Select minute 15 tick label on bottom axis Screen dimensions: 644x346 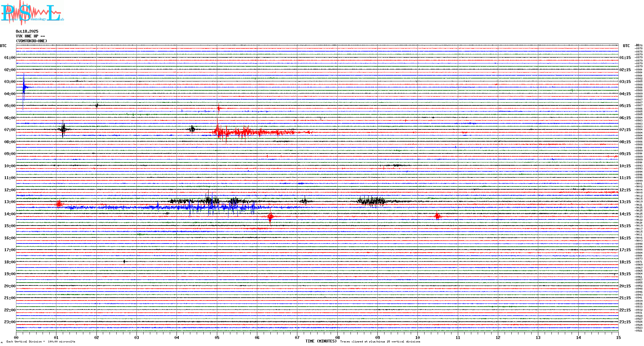click(618, 337)
